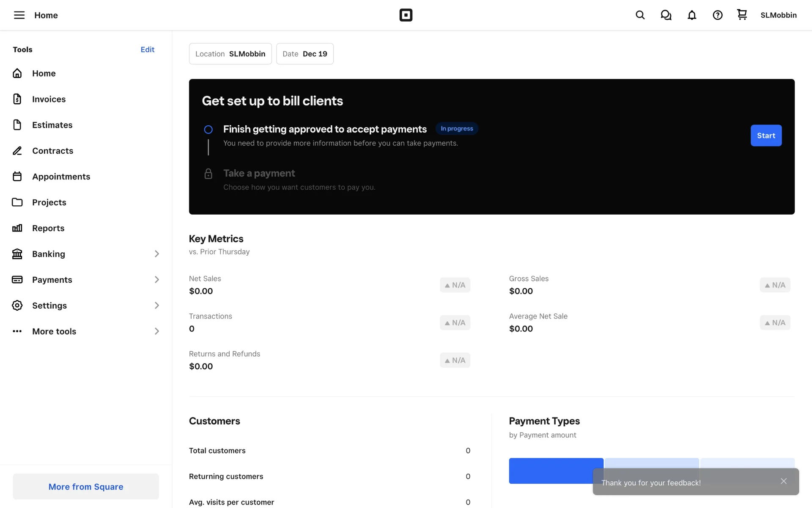Click the locked Take a payment step

pos(259,173)
